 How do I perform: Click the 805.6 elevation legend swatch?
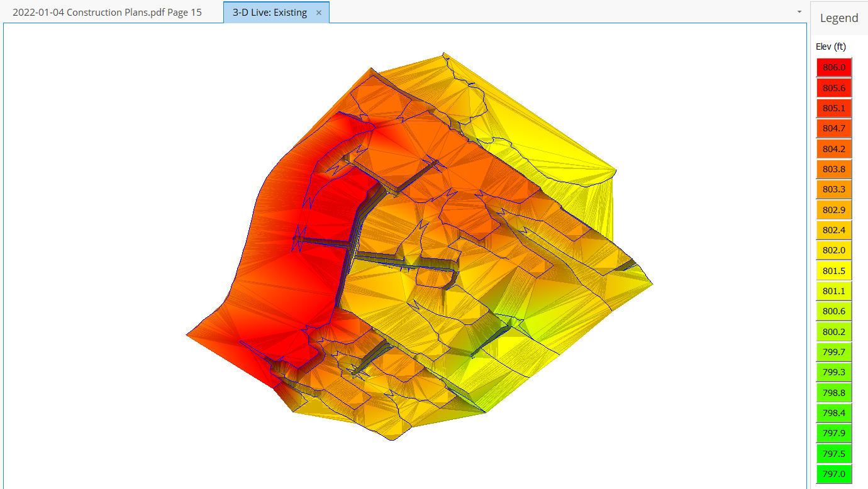click(833, 88)
